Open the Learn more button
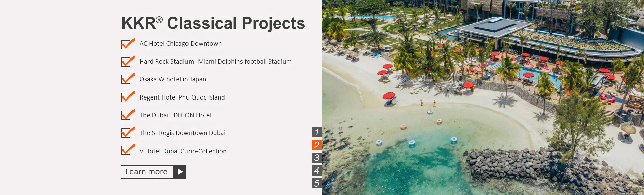The width and height of the screenshot is (644, 195). pos(153,172)
